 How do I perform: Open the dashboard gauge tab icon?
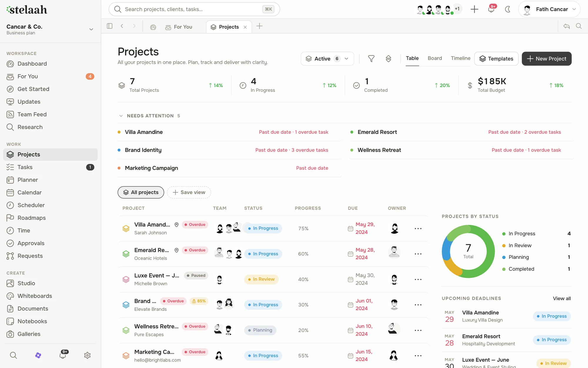(153, 27)
